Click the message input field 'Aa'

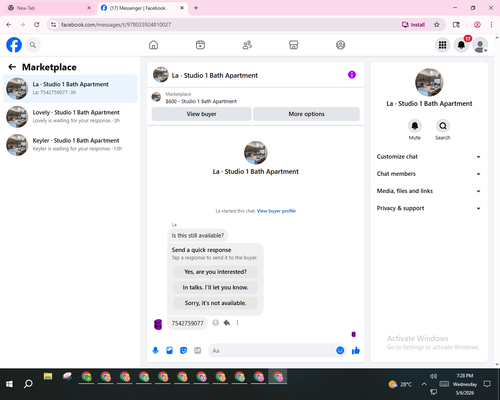coord(271,350)
